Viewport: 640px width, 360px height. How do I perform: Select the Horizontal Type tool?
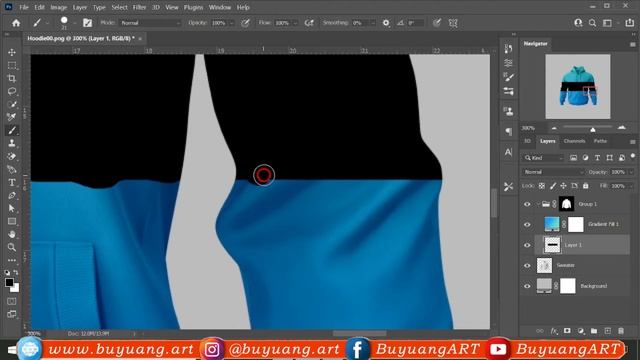coord(11,182)
